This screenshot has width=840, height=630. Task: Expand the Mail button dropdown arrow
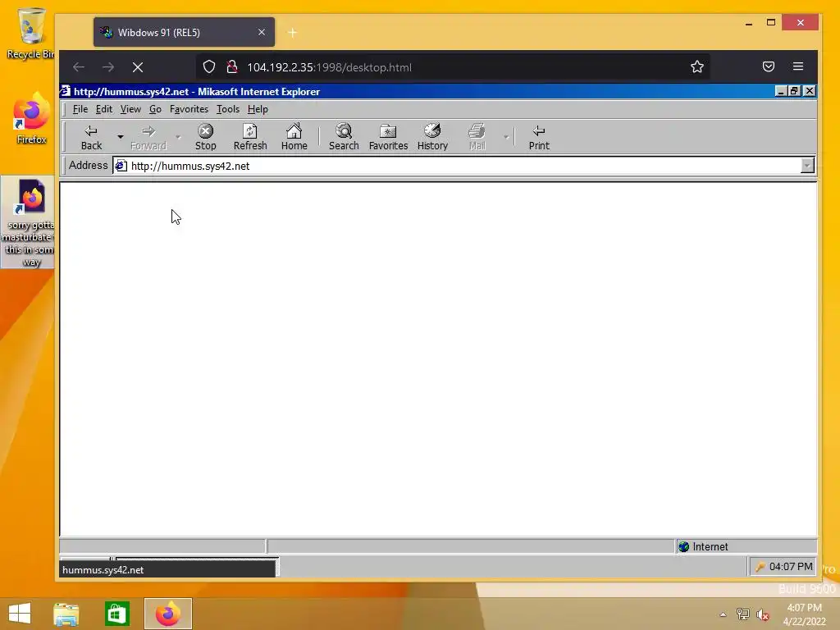click(505, 137)
